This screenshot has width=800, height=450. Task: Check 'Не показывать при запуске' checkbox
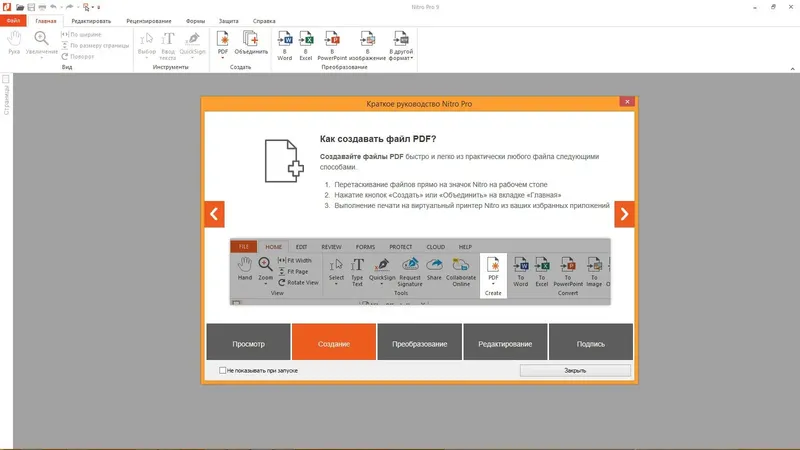[222, 370]
